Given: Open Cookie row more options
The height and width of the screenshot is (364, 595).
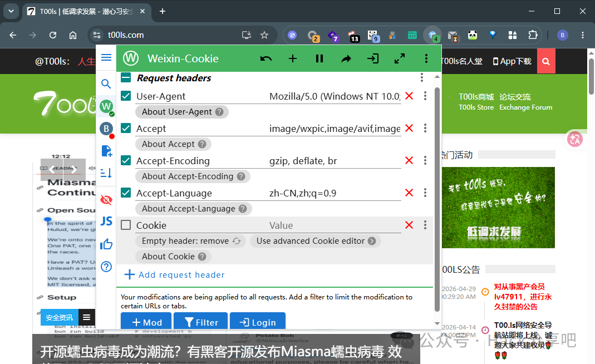Looking at the screenshot, I should click(425, 225).
